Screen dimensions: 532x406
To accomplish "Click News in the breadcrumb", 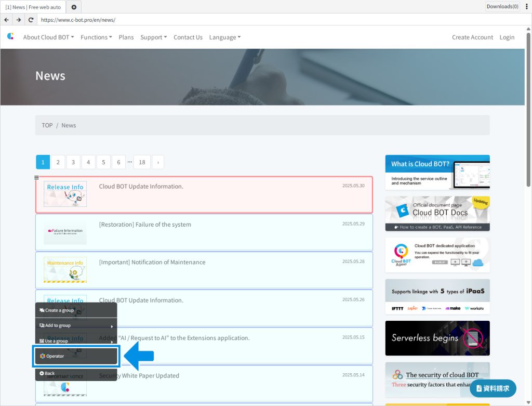I will 69,125.
